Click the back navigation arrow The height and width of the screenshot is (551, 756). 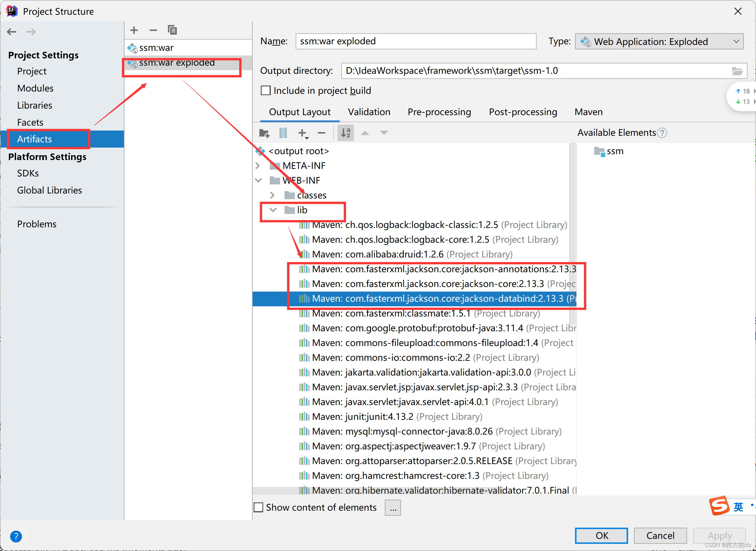click(x=11, y=32)
